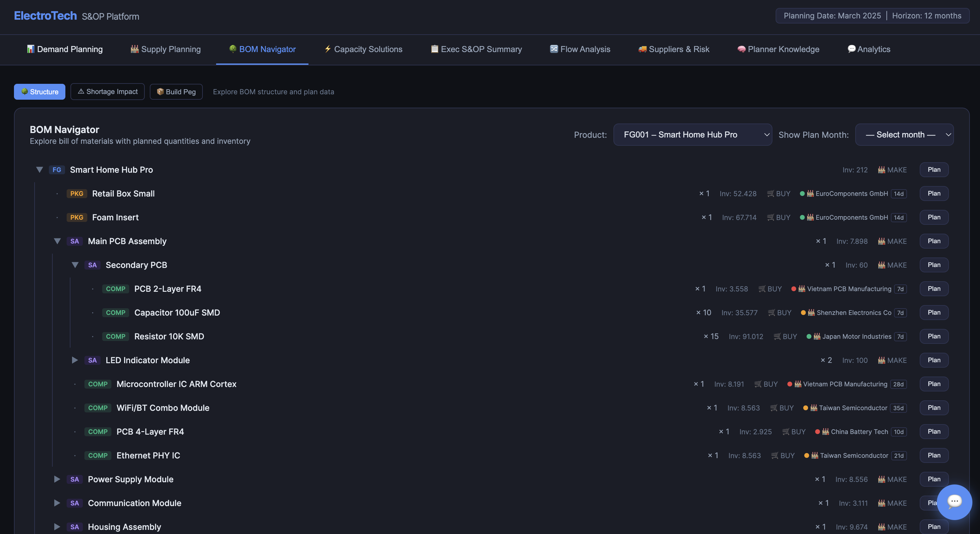This screenshot has height=534, width=980.
Task: Switch to the Demand Planning tab
Action: tap(65, 49)
